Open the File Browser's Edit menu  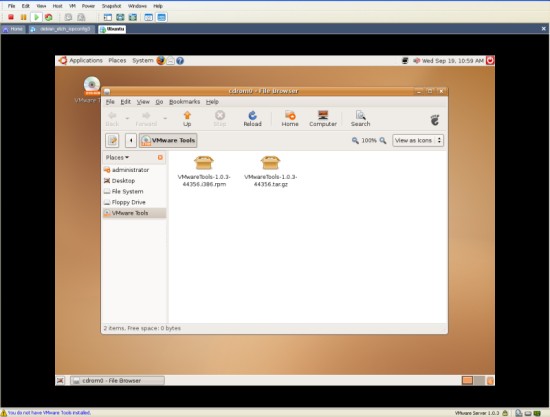click(125, 102)
